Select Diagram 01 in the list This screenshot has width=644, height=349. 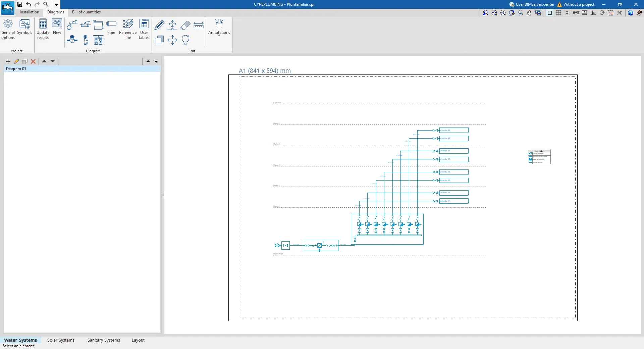[16, 69]
